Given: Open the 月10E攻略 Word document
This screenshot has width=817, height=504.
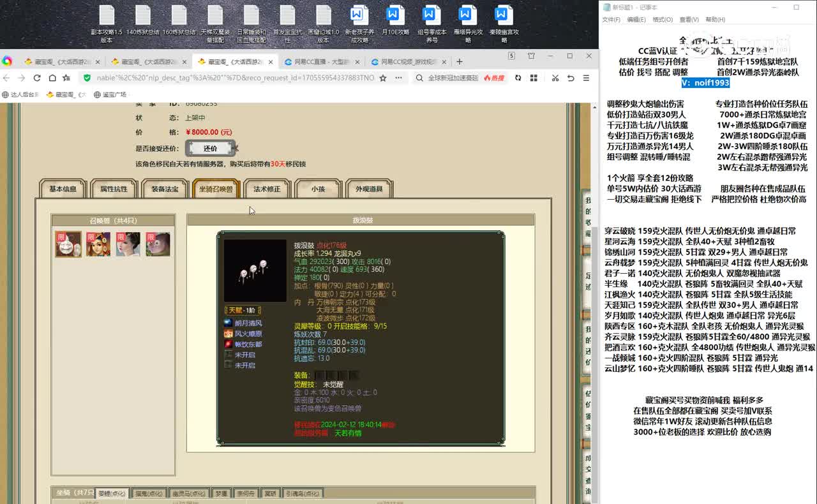Looking at the screenshot, I should 396,20.
